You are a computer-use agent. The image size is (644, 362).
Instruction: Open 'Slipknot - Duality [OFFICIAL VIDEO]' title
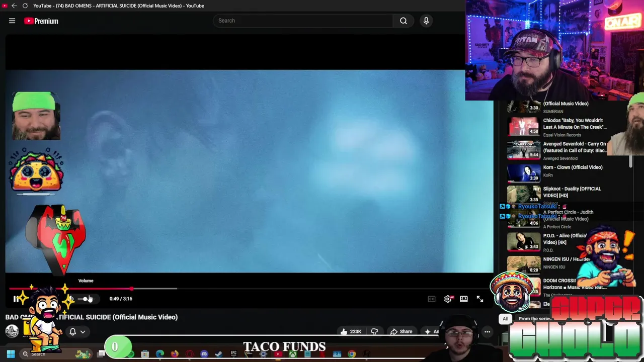572,192
